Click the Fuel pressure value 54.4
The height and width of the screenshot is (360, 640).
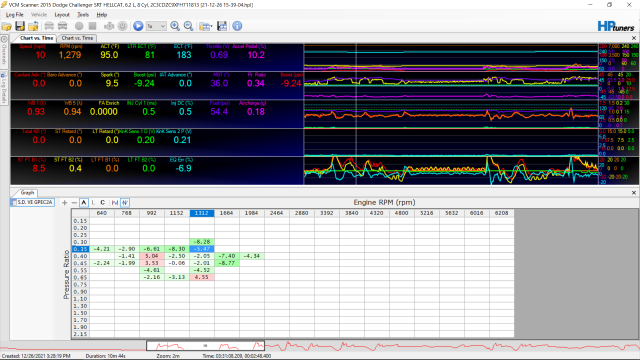pos(219,112)
